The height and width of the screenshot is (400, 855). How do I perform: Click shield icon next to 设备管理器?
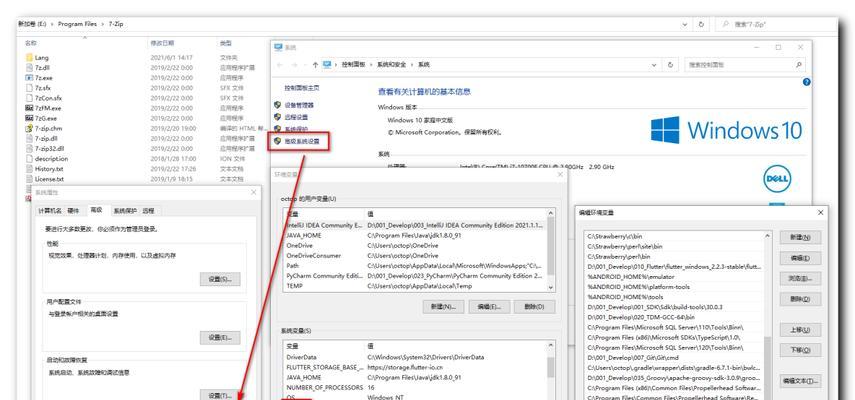click(278, 105)
